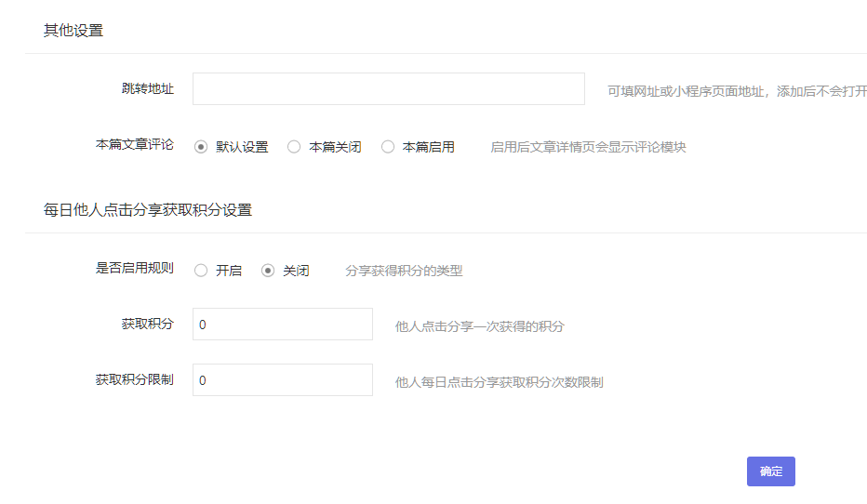
Task: Click hint text 分享获得积分的类型
Action: click(x=404, y=271)
